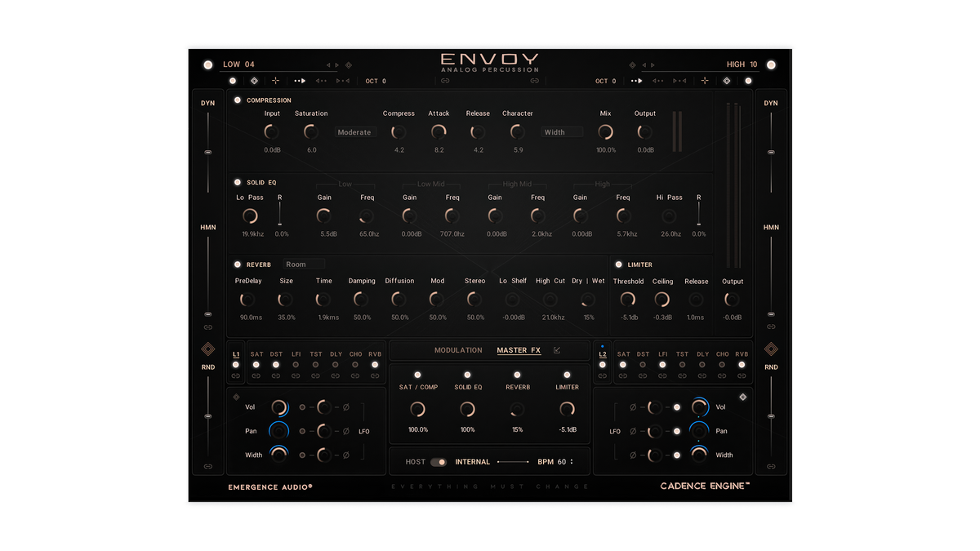Image resolution: width=980 pixels, height=551 pixels.
Task: Select the L1 layer tab
Action: [236, 354]
